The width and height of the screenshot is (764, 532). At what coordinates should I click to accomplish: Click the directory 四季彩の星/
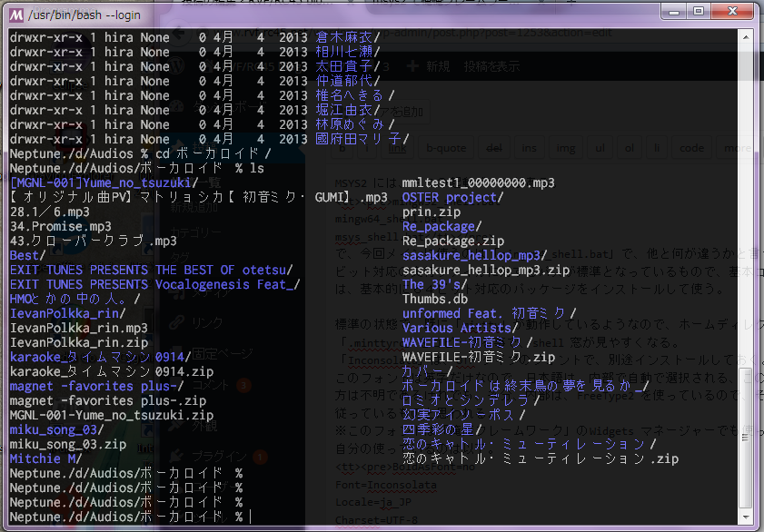[x=442, y=429]
